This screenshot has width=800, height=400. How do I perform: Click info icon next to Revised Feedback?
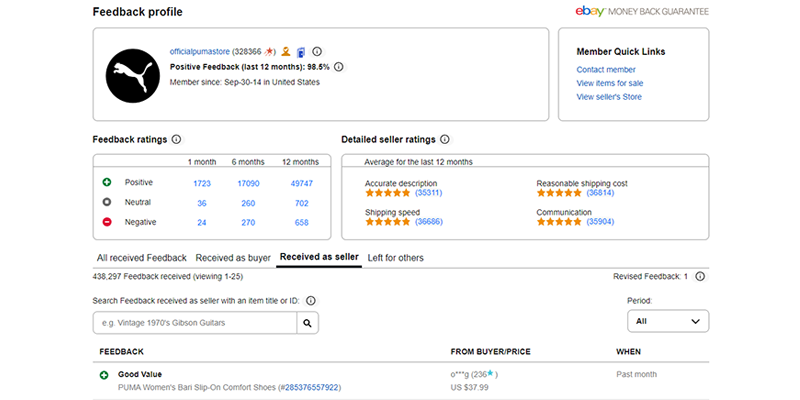coord(700,276)
